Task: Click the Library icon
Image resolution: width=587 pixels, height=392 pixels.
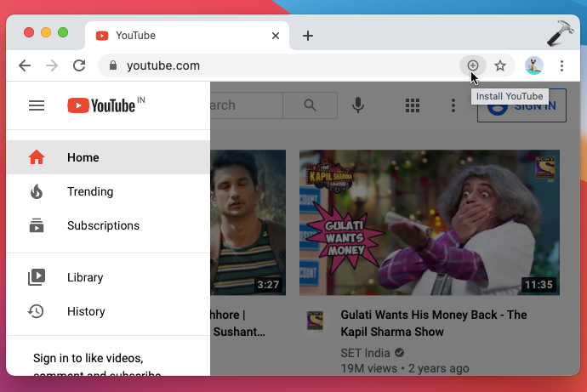Action: pyautogui.click(x=37, y=277)
